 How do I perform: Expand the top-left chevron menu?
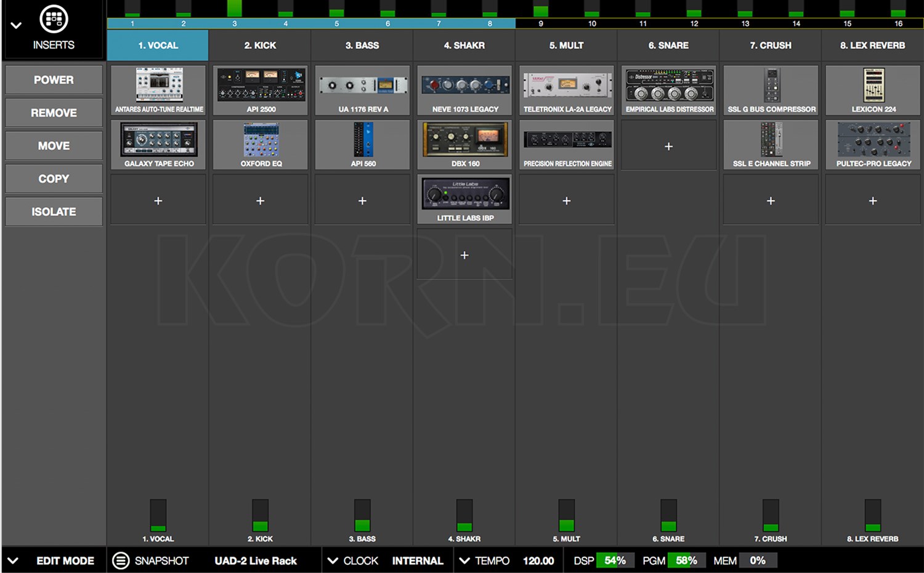(15, 25)
